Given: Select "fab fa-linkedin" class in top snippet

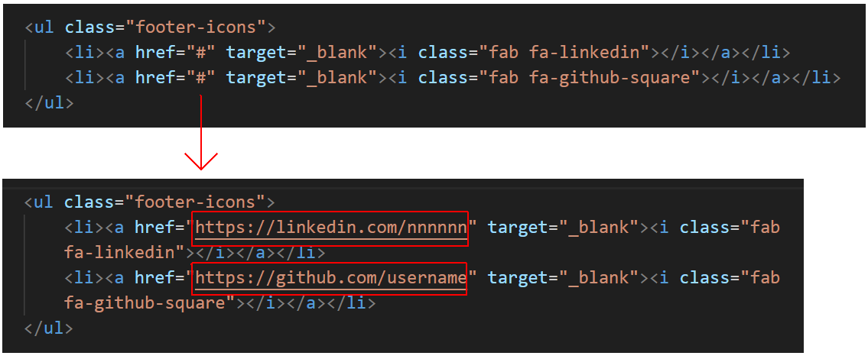Looking at the screenshot, I should tap(565, 53).
